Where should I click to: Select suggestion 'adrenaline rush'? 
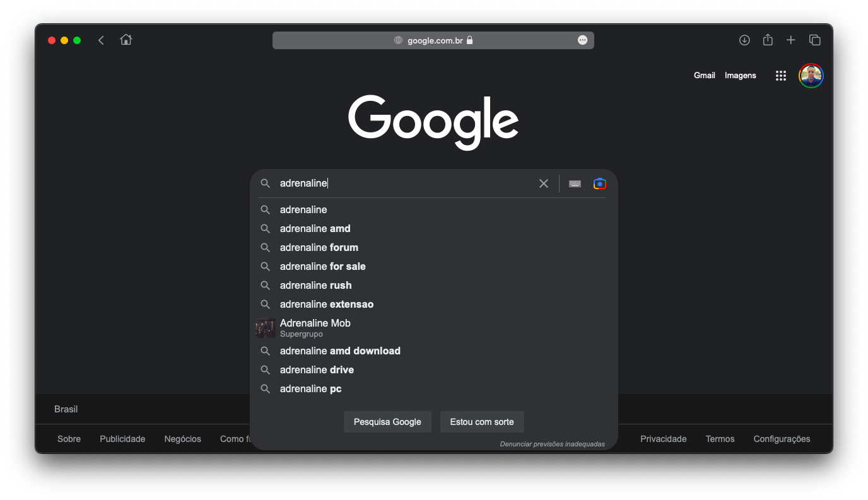[x=434, y=286]
